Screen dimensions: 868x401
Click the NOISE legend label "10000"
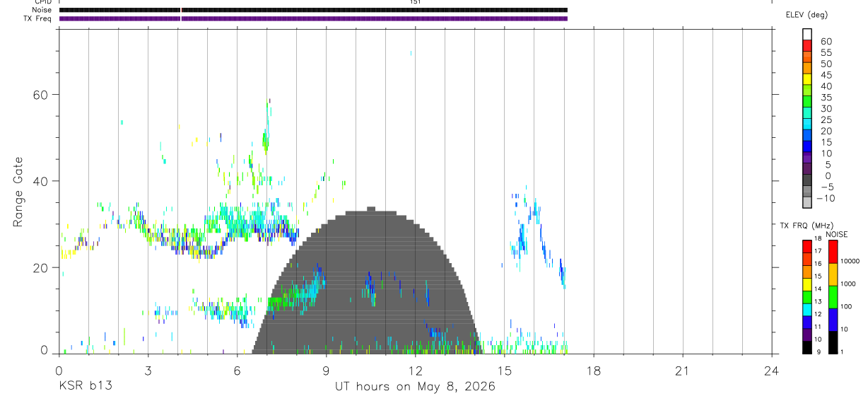point(850,261)
